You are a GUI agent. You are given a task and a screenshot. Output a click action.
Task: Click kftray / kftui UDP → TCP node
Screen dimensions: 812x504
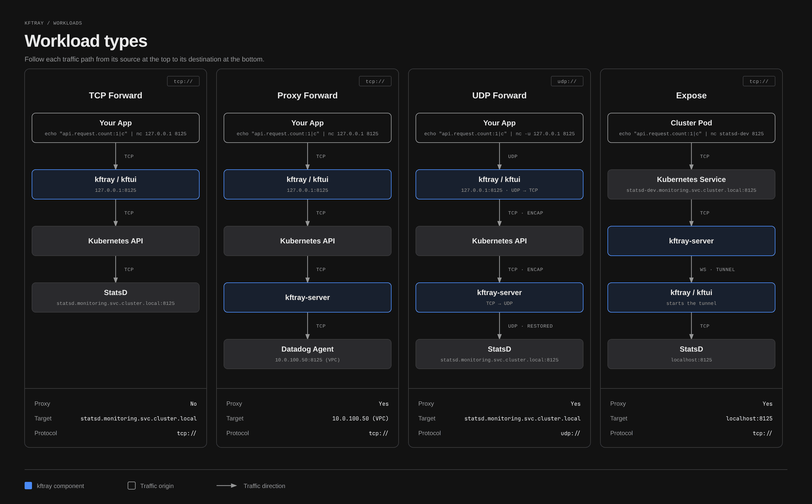(499, 184)
